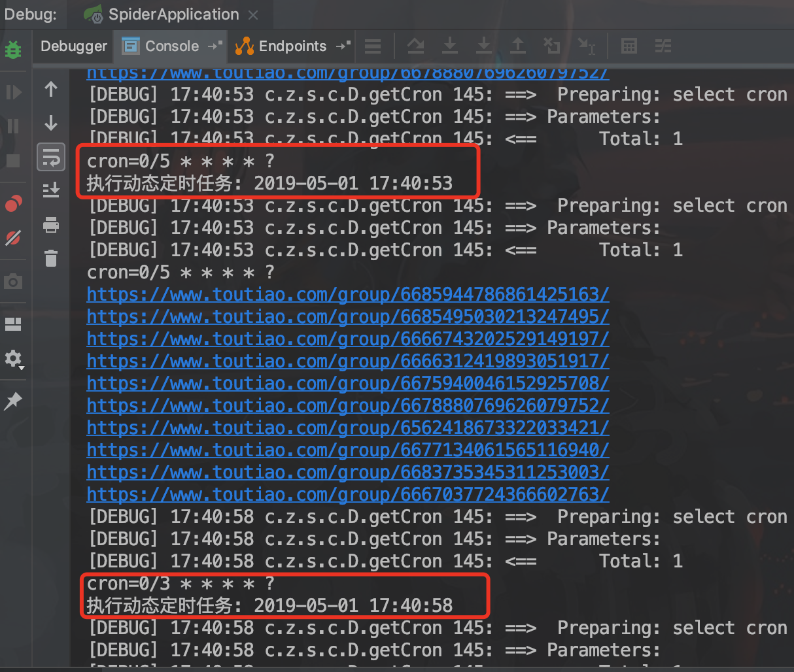This screenshot has width=794, height=672.
Task: Open View Breakpoints with red circles icon
Action: click(13, 203)
